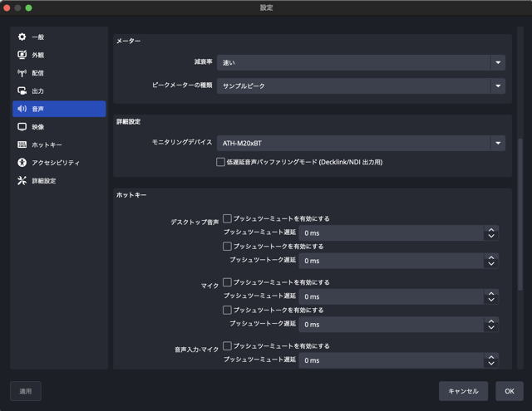Open モニタリングデバイス ATH-M20xBT dropdown
The width and height of the screenshot is (532, 411).
tap(361, 143)
